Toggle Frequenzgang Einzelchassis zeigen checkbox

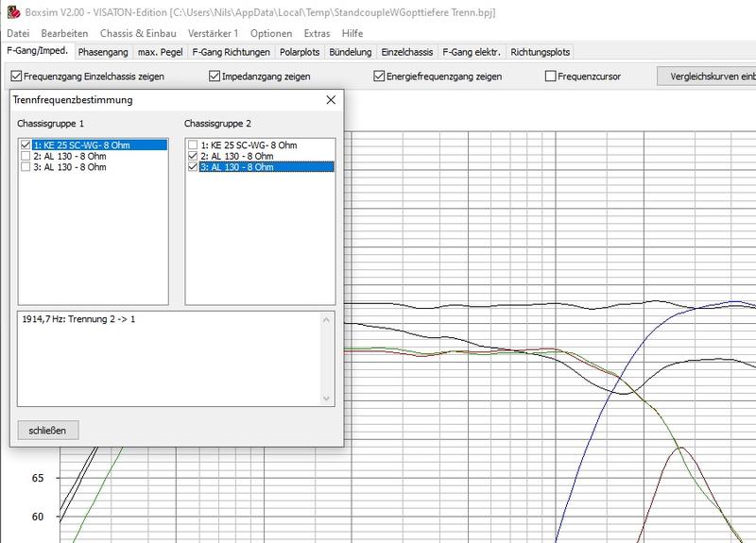point(16,76)
